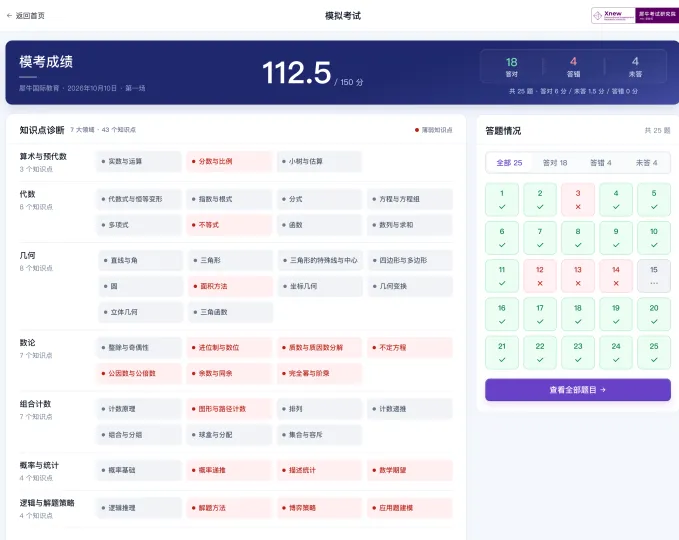Image resolution: width=679 pixels, height=540 pixels.
Task: Open question 9 cell
Action: click(616, 238)
